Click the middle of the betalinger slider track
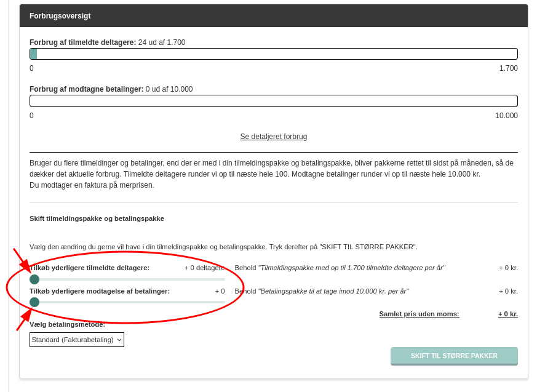Viewport: 537px width, 392px height. pos(127,302)
